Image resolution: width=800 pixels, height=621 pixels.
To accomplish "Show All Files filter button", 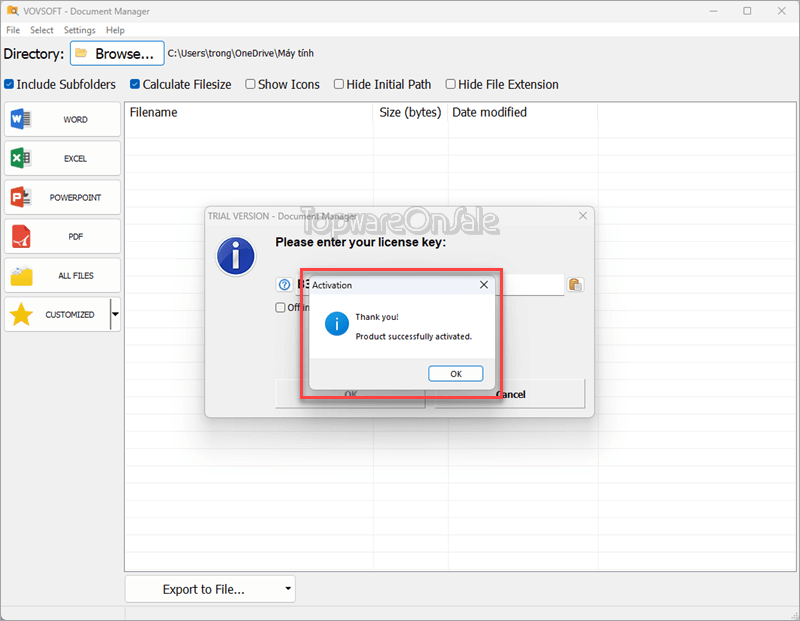I will tap(62, 275).
